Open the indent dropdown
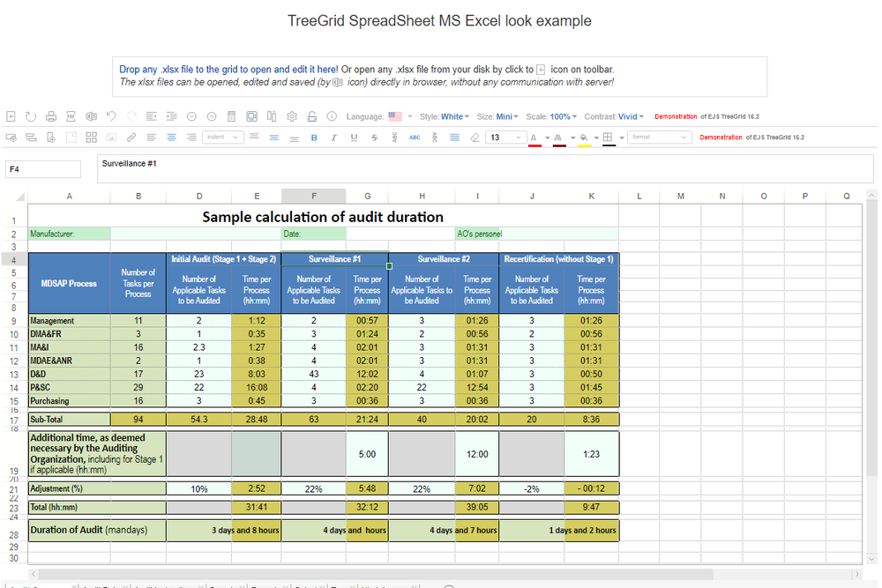Viewport: 882px width, 588px height. point(223,138)
